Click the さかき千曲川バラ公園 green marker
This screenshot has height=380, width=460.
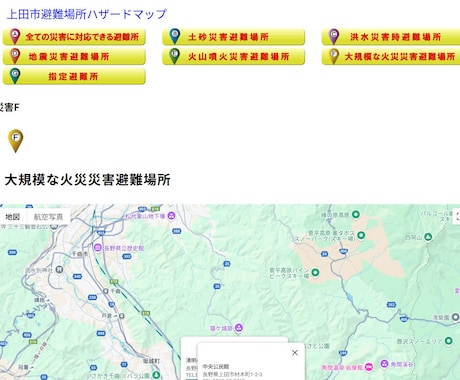tap(155, 375)
